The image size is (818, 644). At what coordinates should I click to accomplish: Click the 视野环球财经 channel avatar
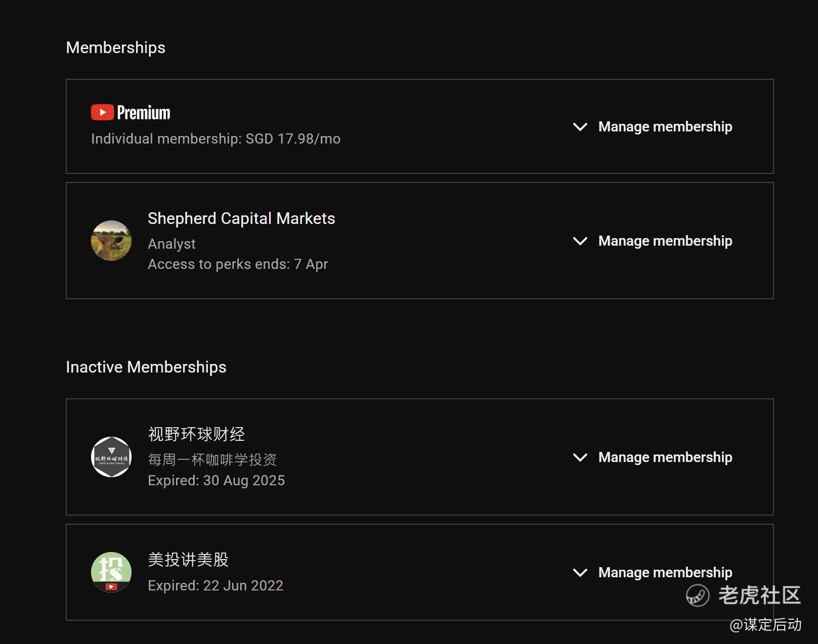pos(111,457)
